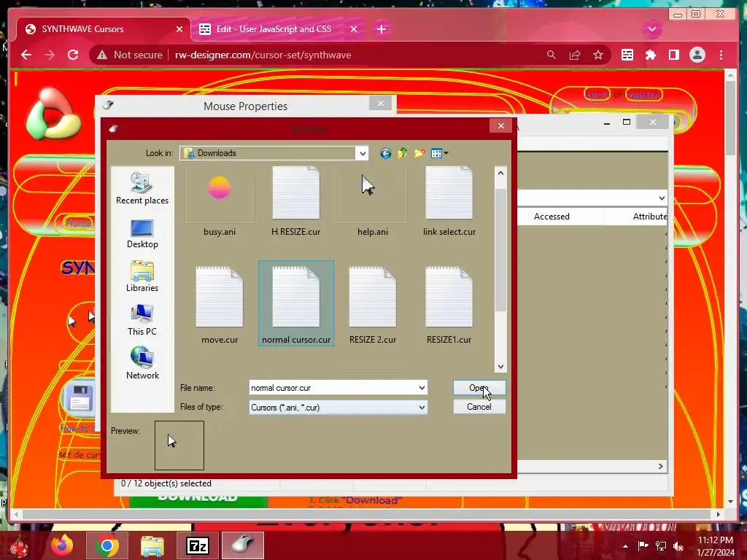Screen dimensions: 747x560
Task: Click the browser forward arrow
Action: [x=50, y=55]
